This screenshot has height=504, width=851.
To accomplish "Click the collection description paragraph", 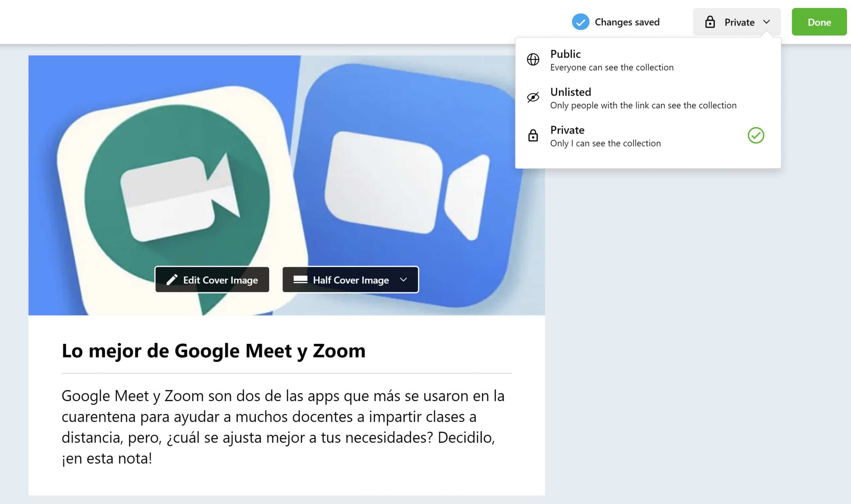I will (x=283, y=427).
